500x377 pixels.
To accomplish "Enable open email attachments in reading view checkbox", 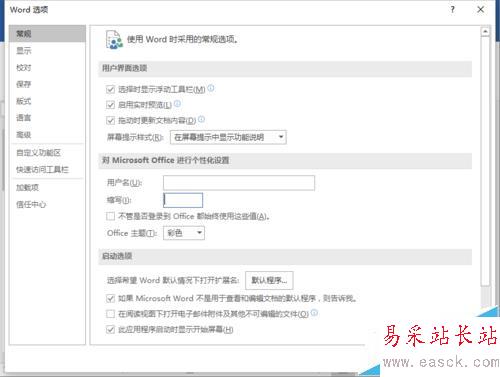I will click(x=110, y=314).
